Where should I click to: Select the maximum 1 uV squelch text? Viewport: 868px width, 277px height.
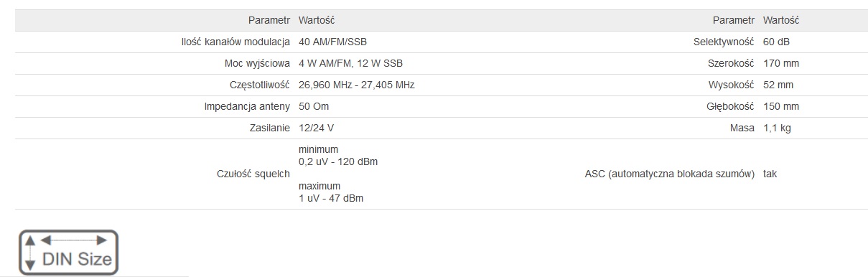(331, 192)
